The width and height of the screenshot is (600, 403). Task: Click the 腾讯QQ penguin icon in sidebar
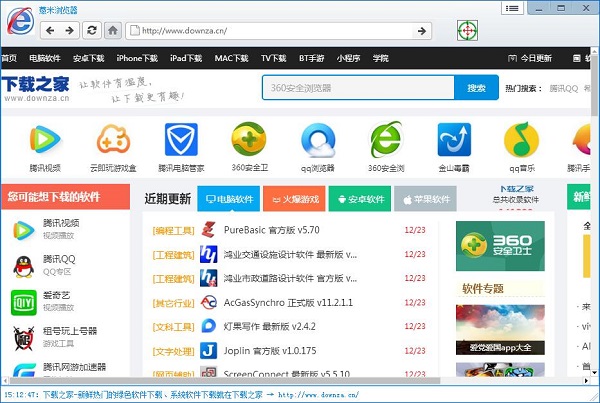coord(24,266)
